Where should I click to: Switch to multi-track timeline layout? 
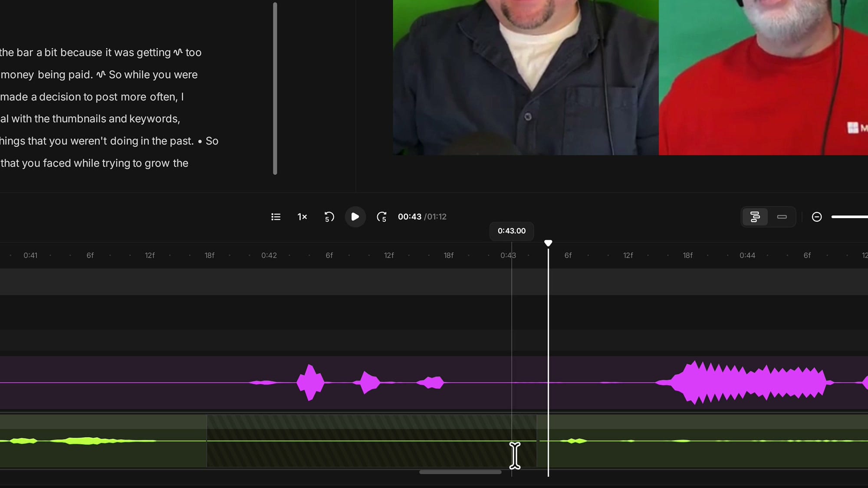pyautogui.click(x=755, y=216)
